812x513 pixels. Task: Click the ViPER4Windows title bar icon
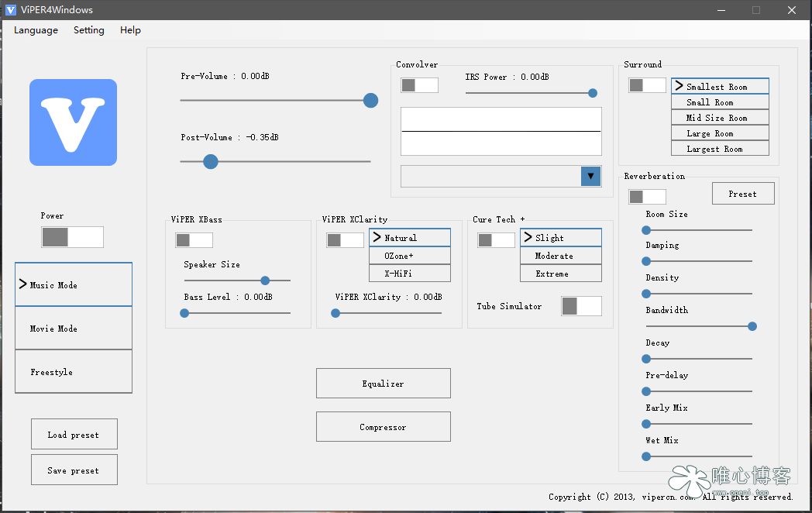(10, 10)
